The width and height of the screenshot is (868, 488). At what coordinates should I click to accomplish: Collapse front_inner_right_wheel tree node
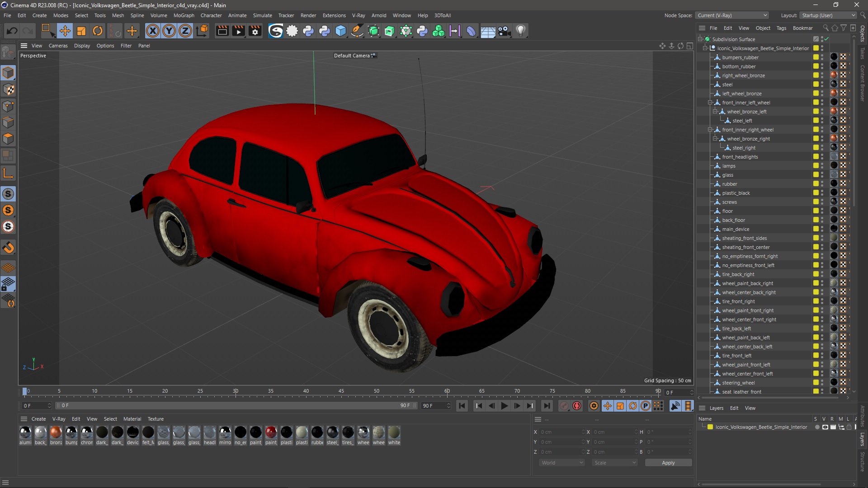pyautogui.click(x=710, y=130)
